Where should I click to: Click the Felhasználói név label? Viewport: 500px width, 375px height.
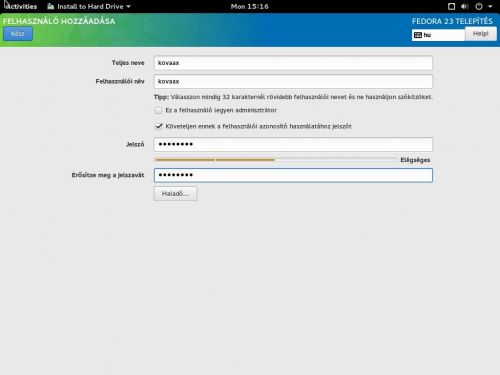(x=120, y=81)
